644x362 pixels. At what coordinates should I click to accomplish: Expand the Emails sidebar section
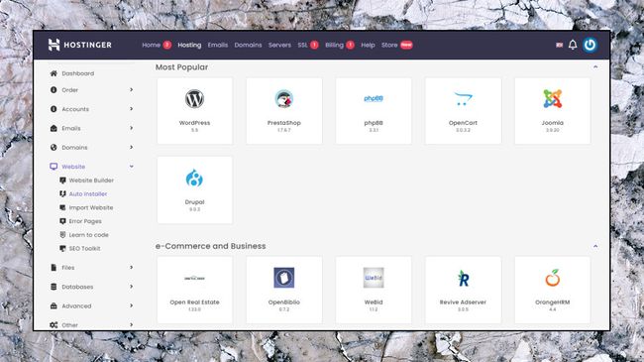(x=131, y=128)
